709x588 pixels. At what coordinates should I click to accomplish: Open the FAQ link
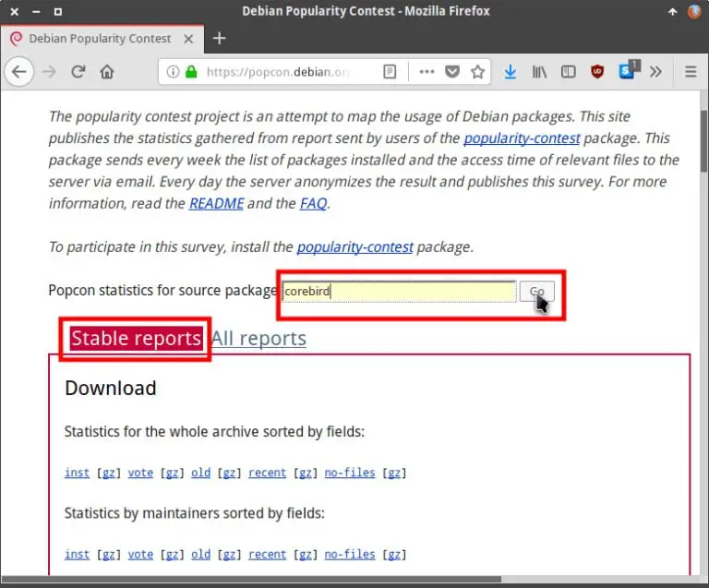click(x=313, y=203)
